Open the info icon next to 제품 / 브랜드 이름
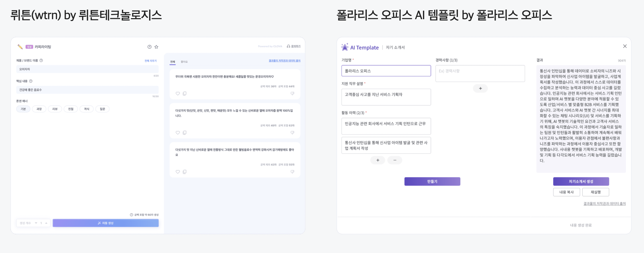The width and height of the screenshot is (644, 253). (x=41, y=60)
